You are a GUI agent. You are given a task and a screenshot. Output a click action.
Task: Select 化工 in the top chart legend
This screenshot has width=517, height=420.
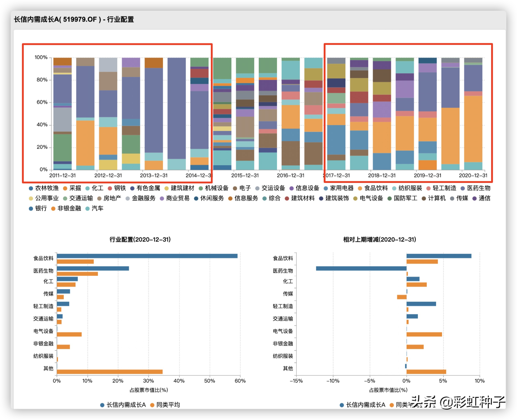(94, 188)
